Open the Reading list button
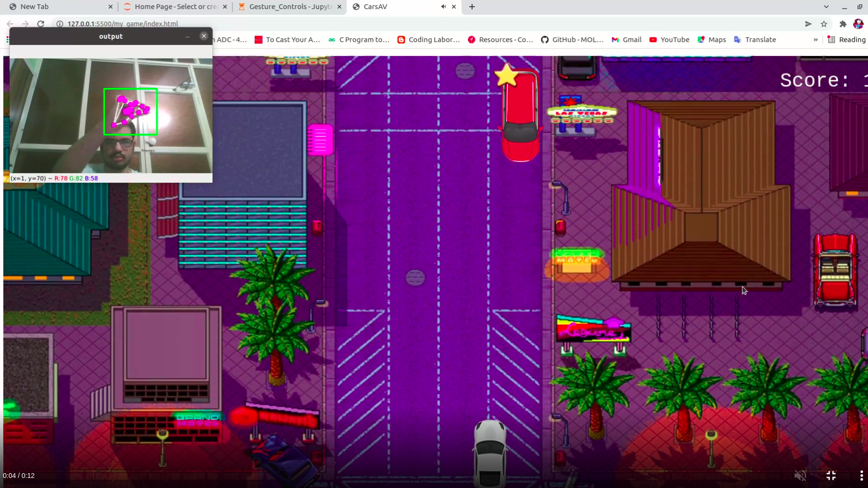Screen dimensions: 868x488 846,40
